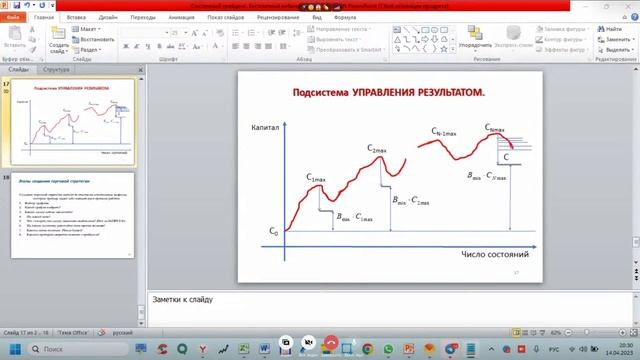The image size is (640, 360).
Task: Switch to the Transitions (Переходы) tab
Action: click(143, 18)
